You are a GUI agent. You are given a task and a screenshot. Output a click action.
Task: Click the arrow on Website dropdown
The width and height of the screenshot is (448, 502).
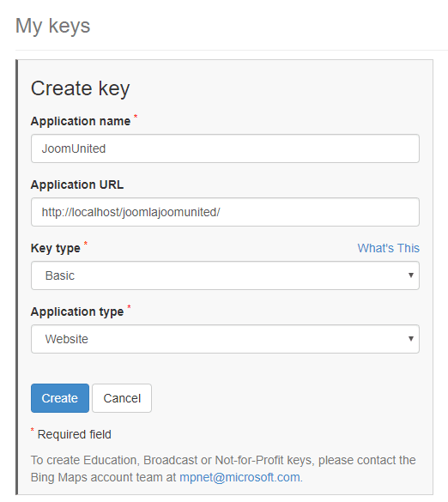pos(411,339)
